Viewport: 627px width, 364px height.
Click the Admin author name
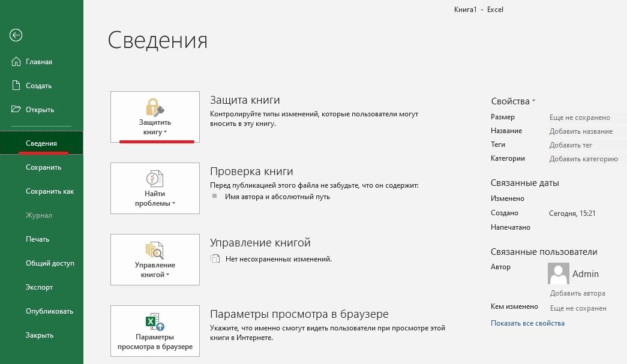586,273
